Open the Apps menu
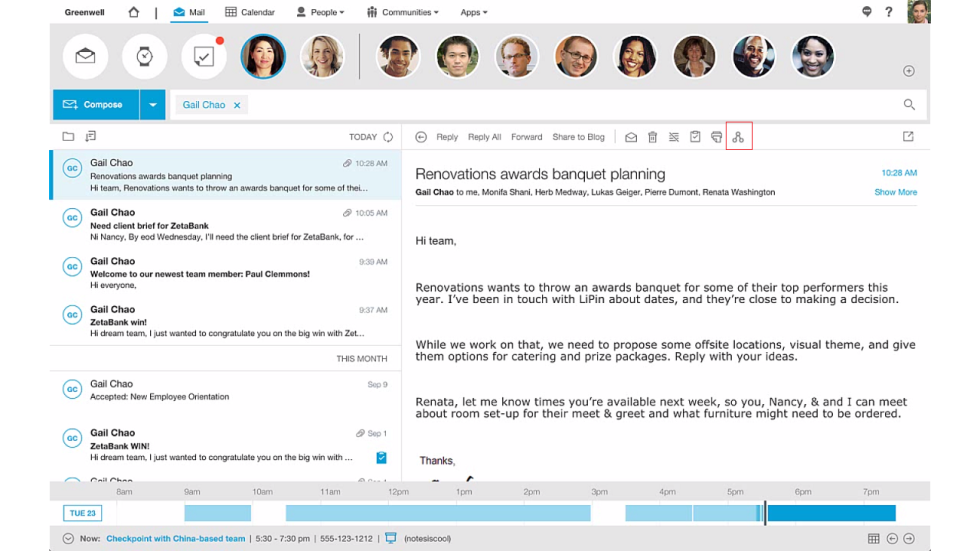 474,12
